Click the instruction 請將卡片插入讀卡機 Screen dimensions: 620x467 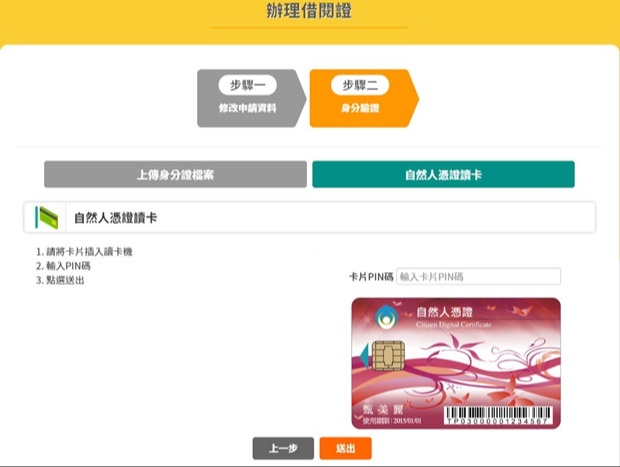(x=84, y=252)
